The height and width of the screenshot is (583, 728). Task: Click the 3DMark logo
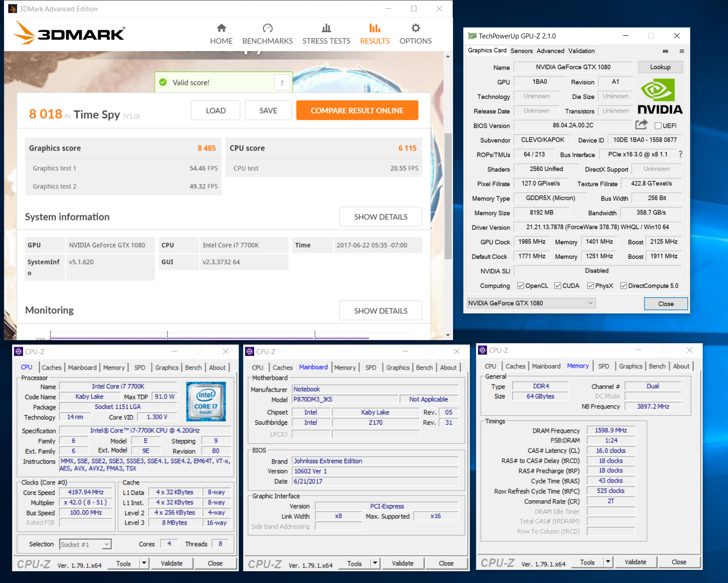[x=69, y=33]
